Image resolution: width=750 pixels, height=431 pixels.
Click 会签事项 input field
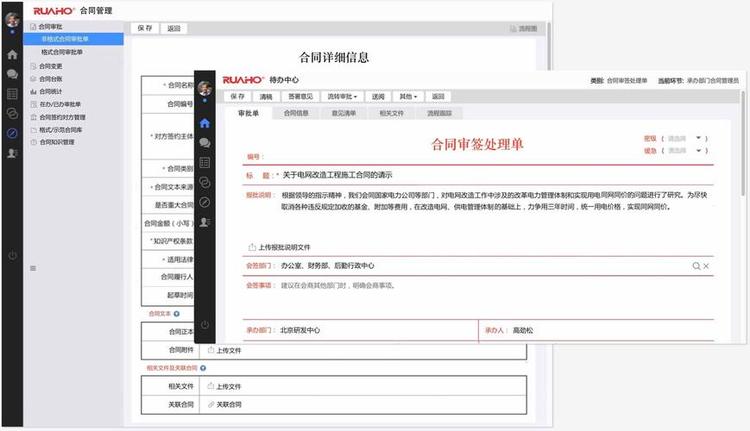point(496,298)
